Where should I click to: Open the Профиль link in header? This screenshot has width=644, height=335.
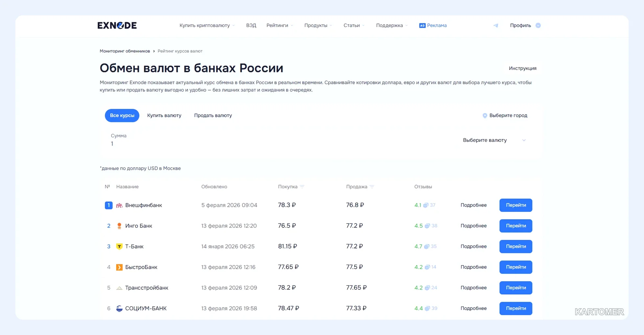521,25
